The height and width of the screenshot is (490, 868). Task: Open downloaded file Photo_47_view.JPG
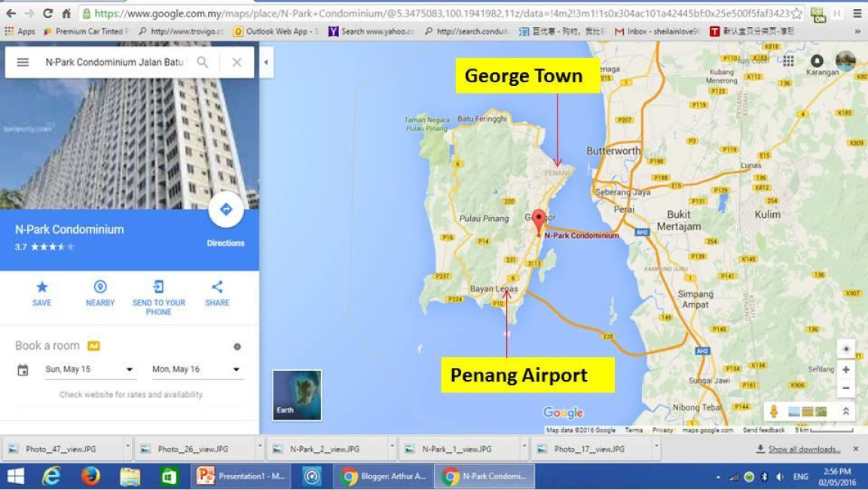click(61, 449)
